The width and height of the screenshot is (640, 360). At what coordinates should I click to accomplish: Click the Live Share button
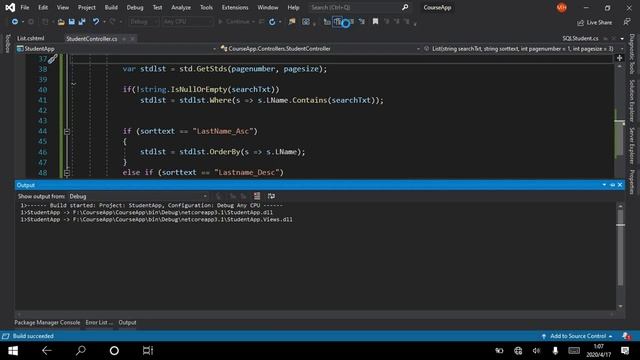point(594,22)
